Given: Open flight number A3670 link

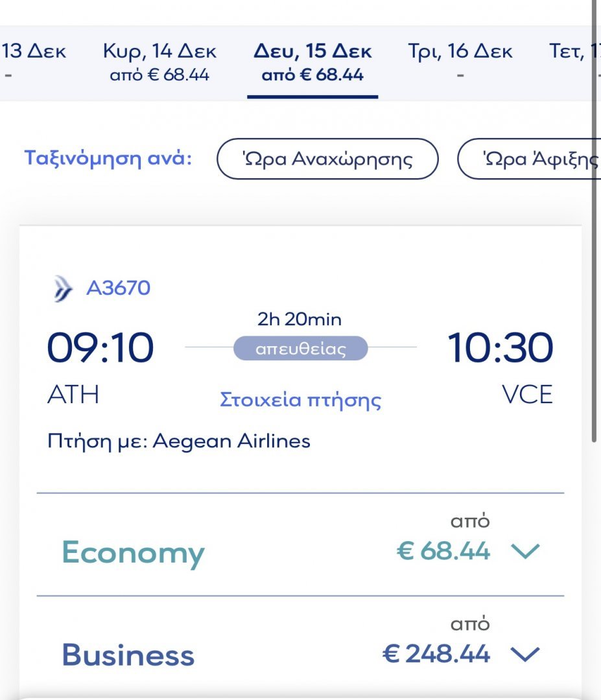Looking at the screenshot, I should [119, 288].
